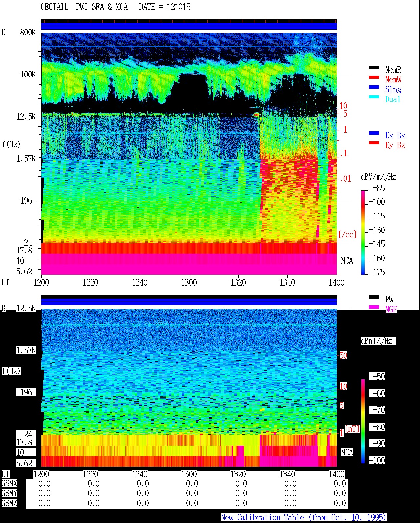Click the red Ey Bz legend swatch
The width and height of the screenshot is (420, 523).
point(374,143)
